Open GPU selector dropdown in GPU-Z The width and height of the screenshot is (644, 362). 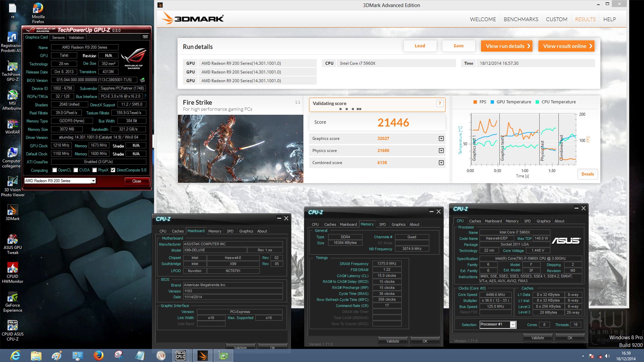click(93, 181)
